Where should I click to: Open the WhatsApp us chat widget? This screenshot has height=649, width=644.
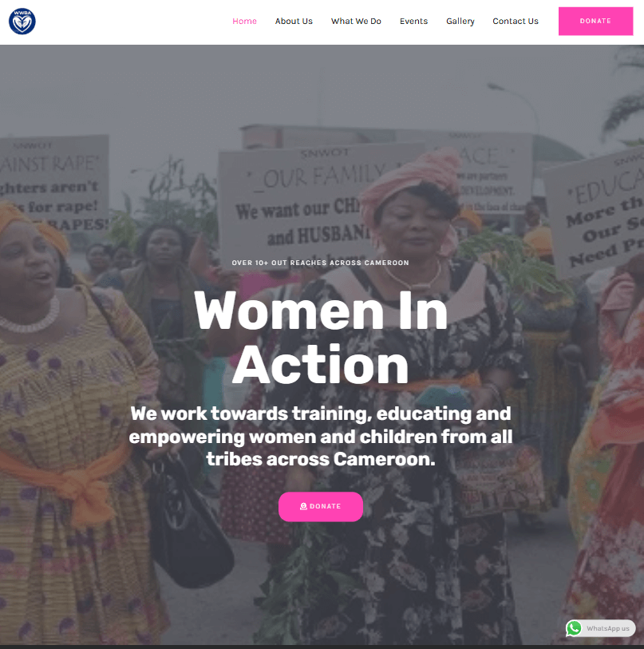pyautogui.click(x=601, y=628)
